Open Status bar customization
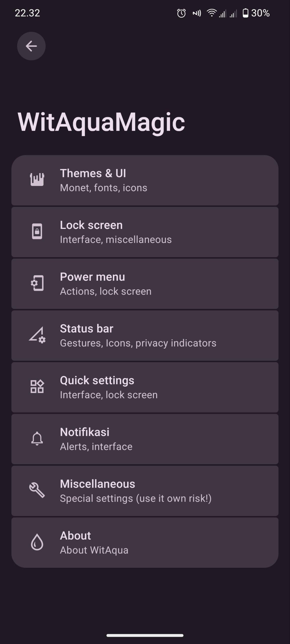Image resolution: width=290 pixels, height=644 pixels. tap(145, 336)
